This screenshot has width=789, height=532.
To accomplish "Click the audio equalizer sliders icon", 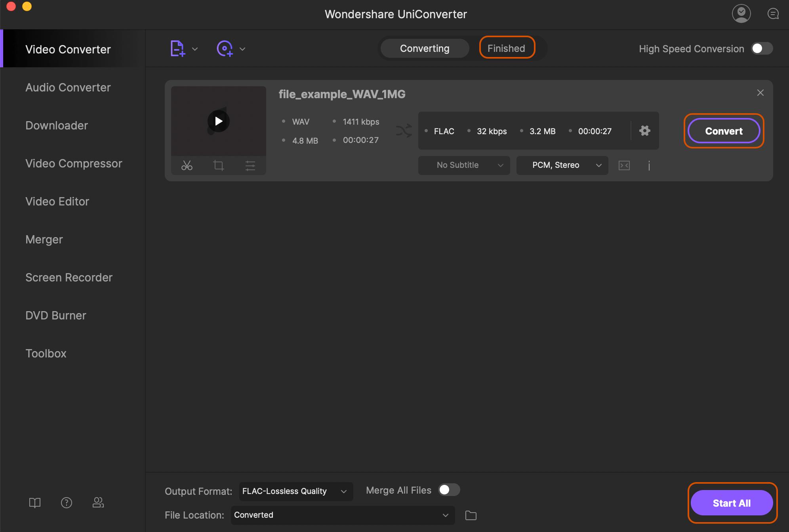I will (x=250, y=165).
